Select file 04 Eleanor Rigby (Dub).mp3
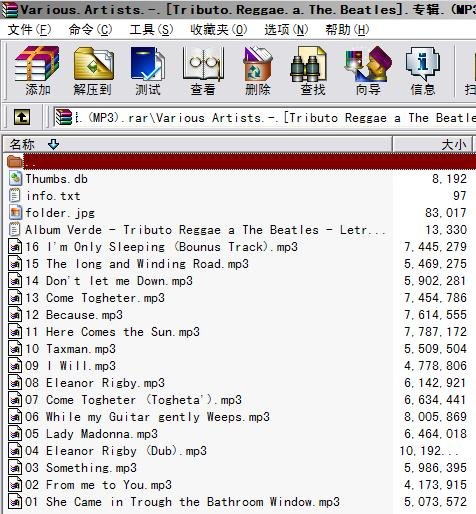The width and height of the screenshot is (476, 514). click(116, 451)
